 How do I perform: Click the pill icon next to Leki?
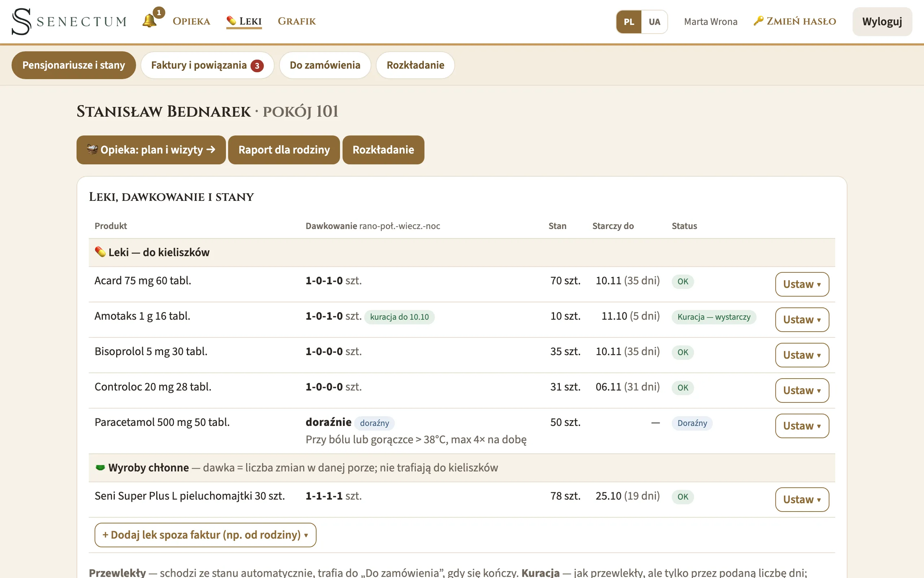pyautogui.click(x=231, y=21)
